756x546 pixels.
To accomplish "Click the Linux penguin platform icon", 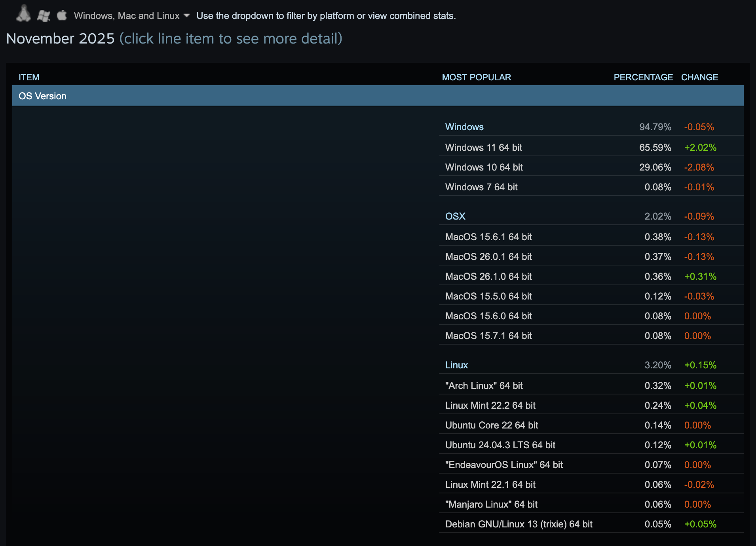I will click(x=23, y=14).
